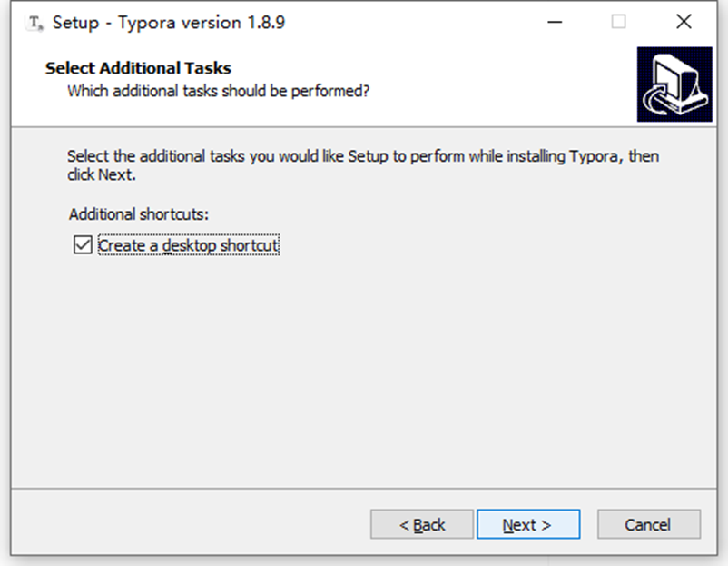Click the Select Additional Tasks heading
The image size is (728, 566).
[x=138, y=67]
